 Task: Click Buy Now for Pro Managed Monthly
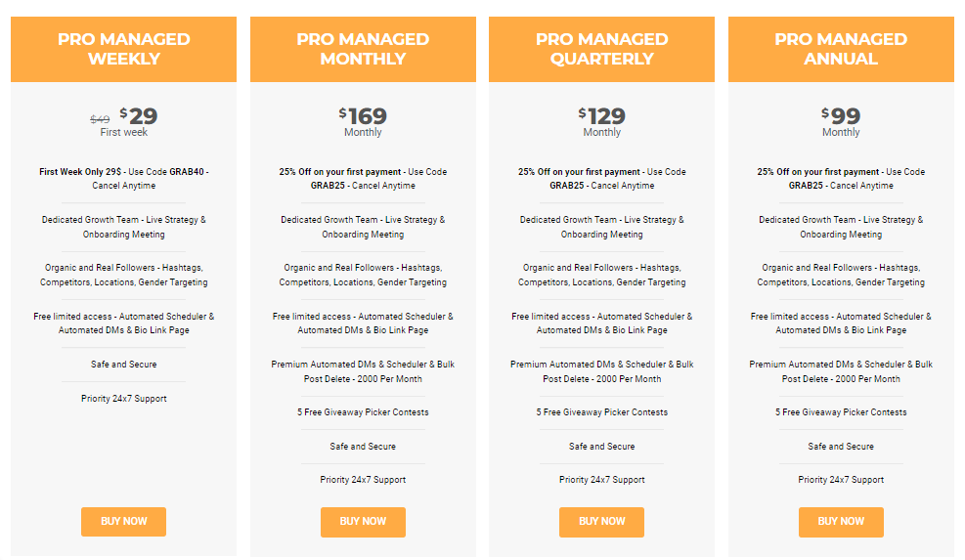click(363, 522)
